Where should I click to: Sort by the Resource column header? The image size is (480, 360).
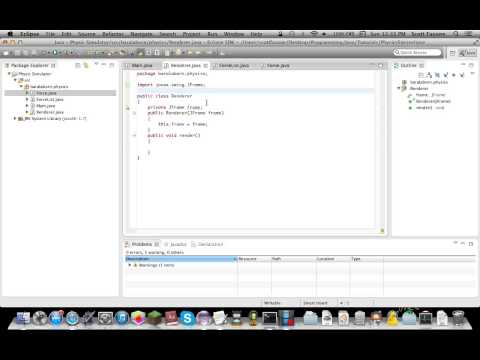click(254, 259)
